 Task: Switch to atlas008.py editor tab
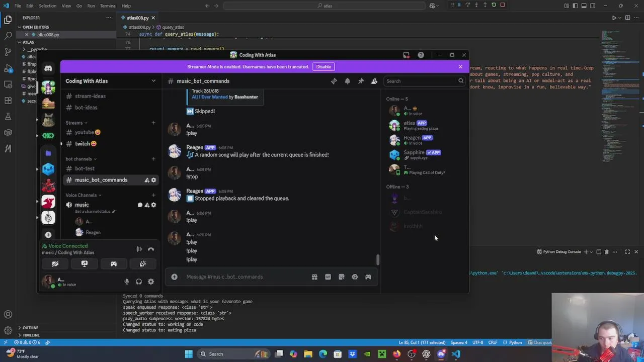point(138,18)
